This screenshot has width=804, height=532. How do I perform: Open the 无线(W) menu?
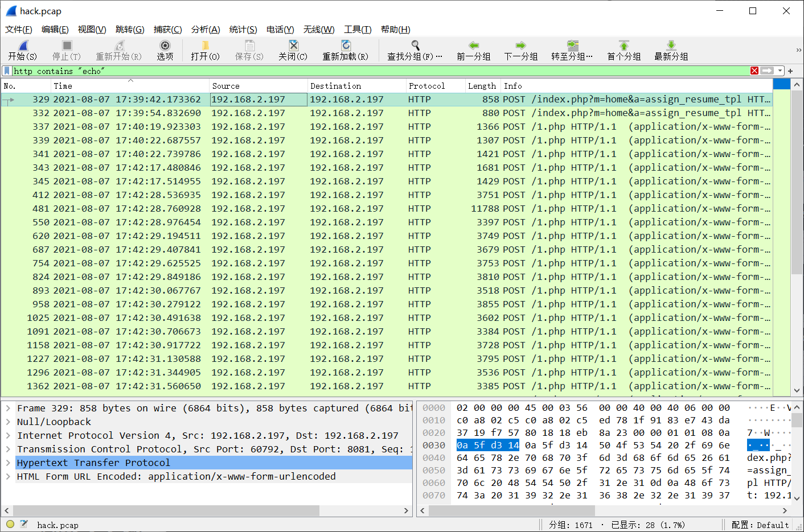click(x=319, y=30)
